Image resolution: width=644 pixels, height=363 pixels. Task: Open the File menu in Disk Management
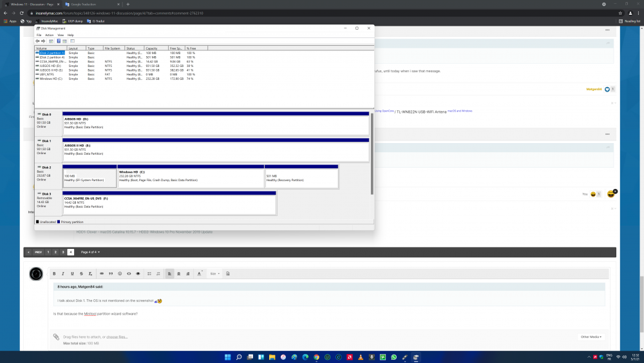39,35
